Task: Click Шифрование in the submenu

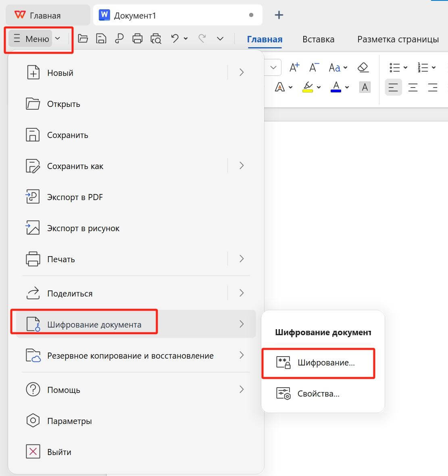Action: pos(325,363)
